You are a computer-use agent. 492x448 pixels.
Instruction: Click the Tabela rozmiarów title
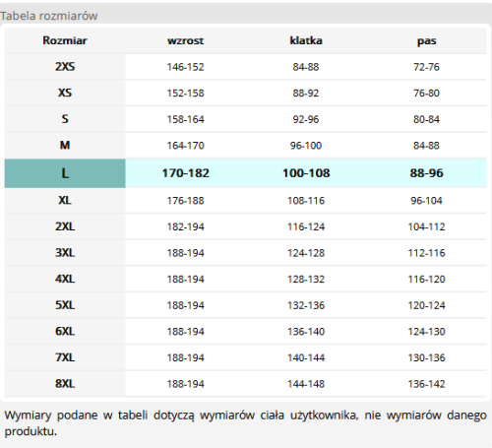pos(49,16)
